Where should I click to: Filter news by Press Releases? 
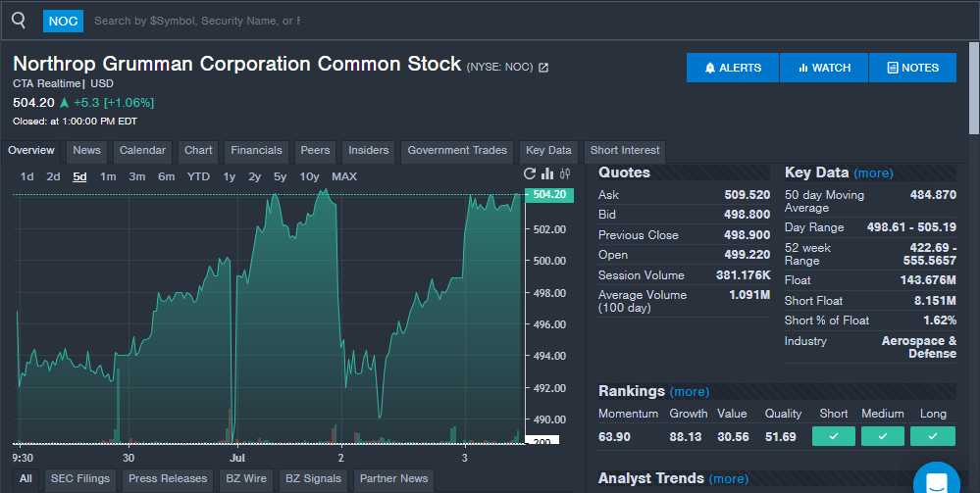tap(168, 478)
